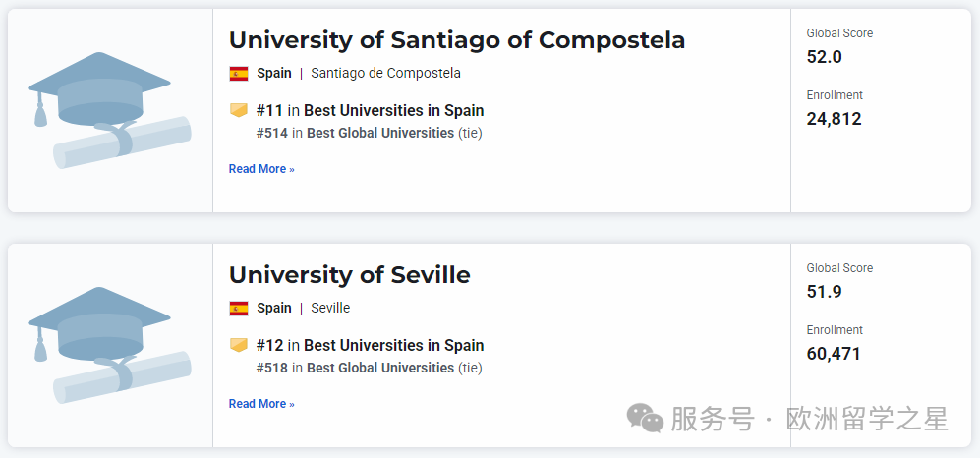980x458 pixels.
Task: Open #11 in Best Universities in Spain
Action: pyautogui.click(x=370, y=110)
